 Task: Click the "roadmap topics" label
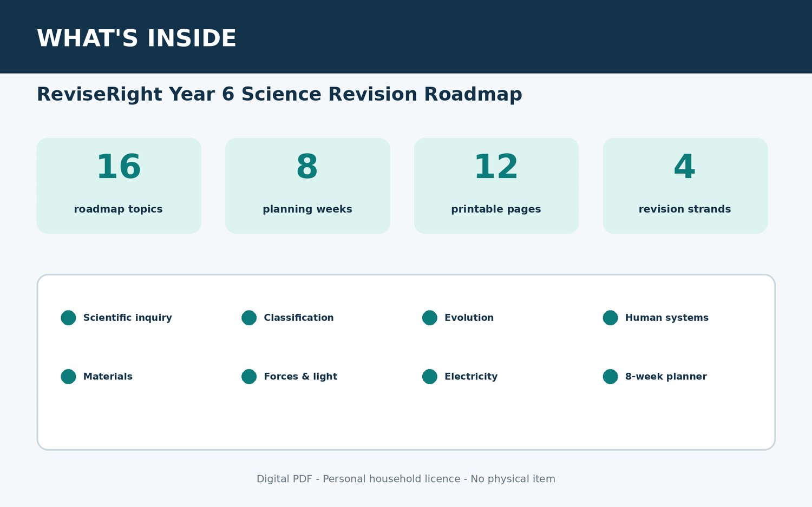point(119,209)
